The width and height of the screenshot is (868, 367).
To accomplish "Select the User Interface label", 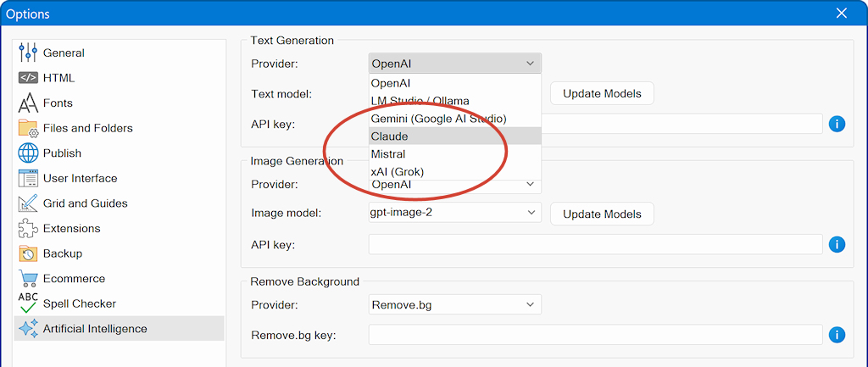I will point(81,178).
